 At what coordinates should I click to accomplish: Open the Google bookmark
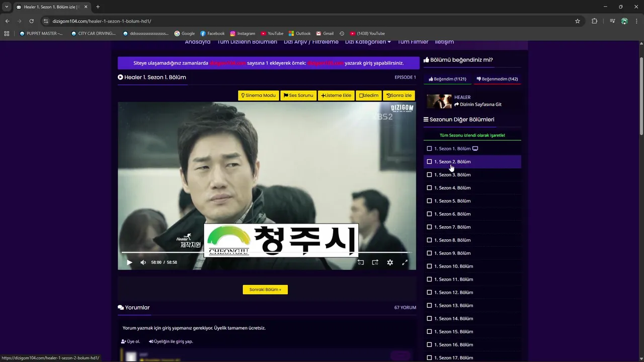(x=185, y=34)
